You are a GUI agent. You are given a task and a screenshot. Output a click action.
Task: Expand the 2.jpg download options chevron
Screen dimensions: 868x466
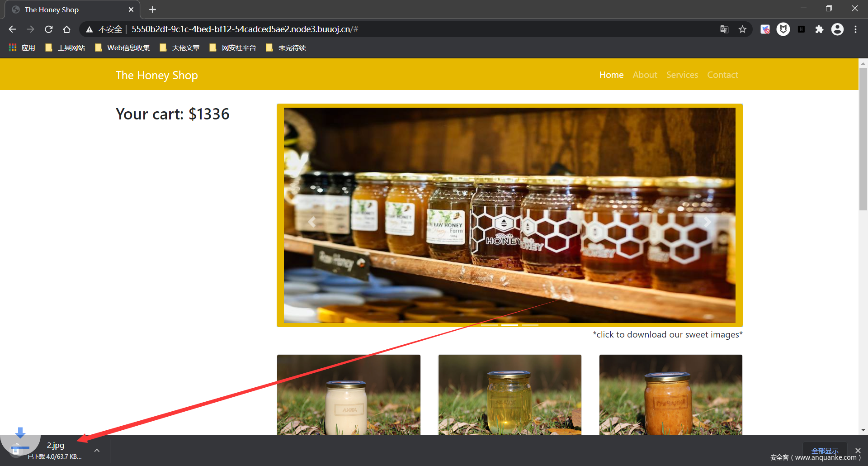[x=97, y=451]
